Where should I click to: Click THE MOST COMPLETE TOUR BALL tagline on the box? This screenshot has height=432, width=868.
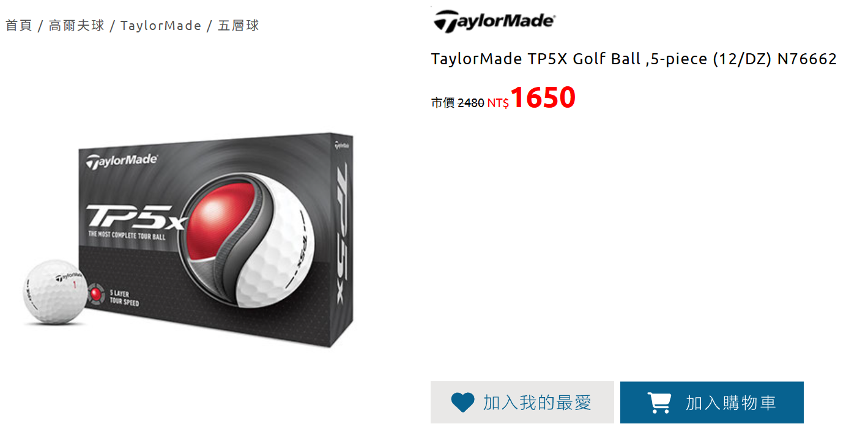coord(127,235)
